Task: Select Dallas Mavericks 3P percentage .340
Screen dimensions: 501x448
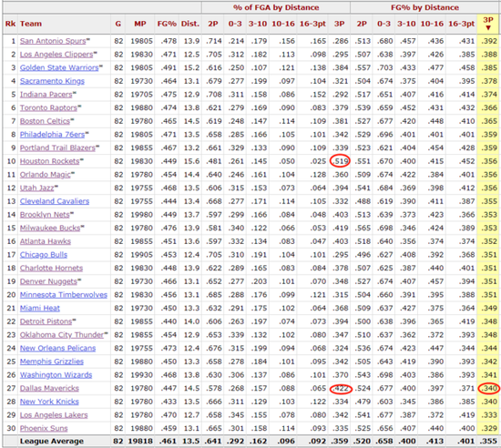Action: pos(489,389)
